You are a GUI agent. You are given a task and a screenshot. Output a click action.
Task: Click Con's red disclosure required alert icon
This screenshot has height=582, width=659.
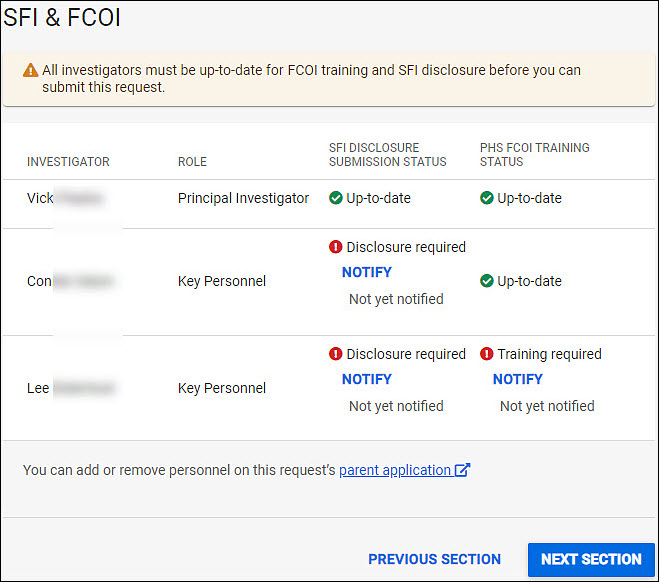[x=336, y=247]
